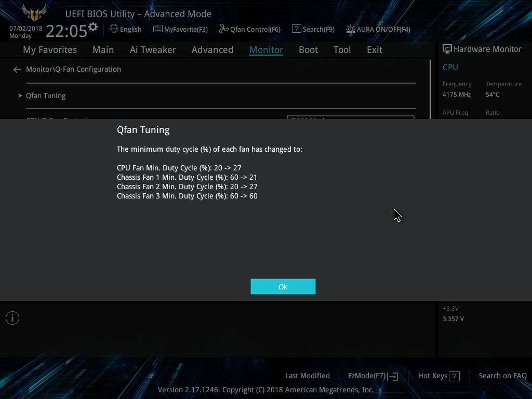
Task: Click the EzMode exit arrow icon
Action: [x=393, y=376]
